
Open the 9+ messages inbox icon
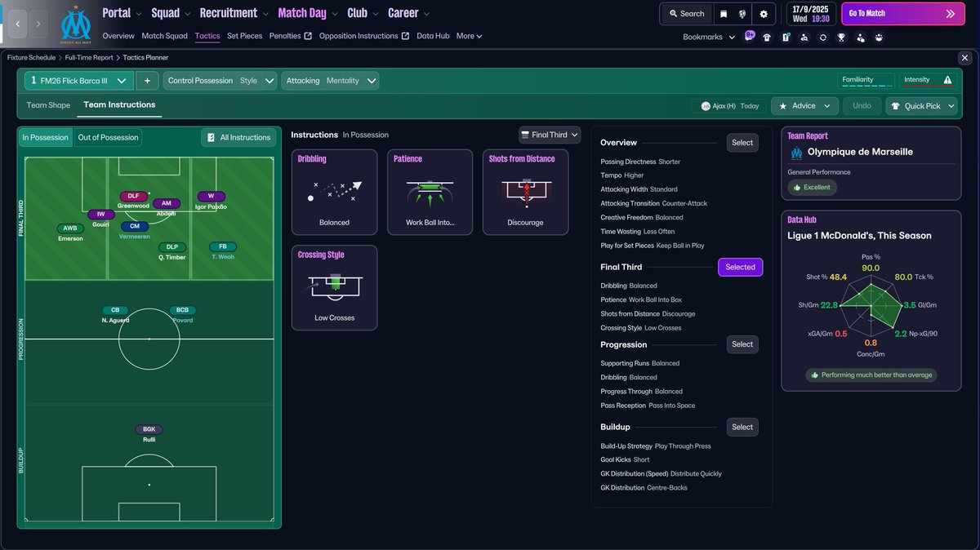click(x=750, y=37)
